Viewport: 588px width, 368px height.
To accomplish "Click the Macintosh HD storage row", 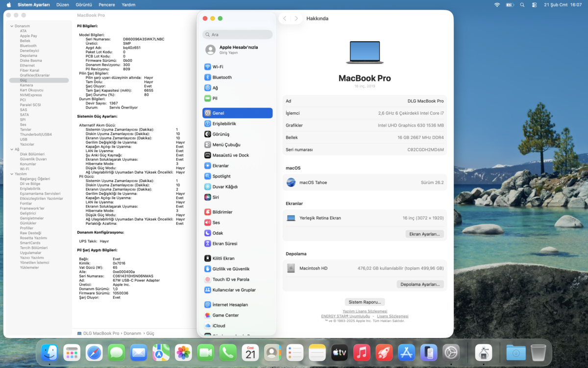I will pos(365,268).
